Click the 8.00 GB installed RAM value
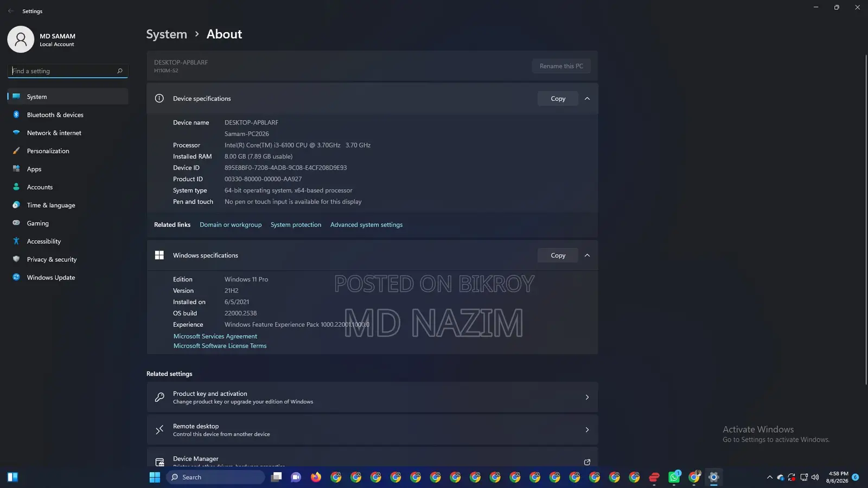Image resolution: width=868 pixels, height=488 pixels. click(x=258, y=157)
